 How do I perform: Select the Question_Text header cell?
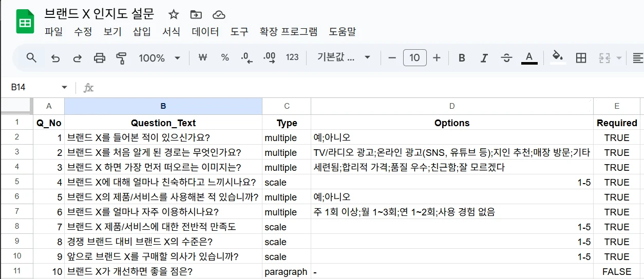(163, 123)
